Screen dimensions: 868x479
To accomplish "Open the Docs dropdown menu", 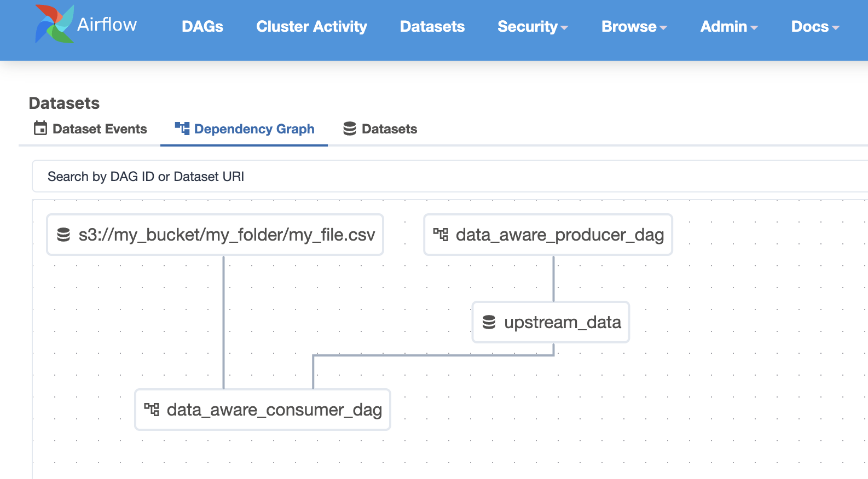I will coord(815,26).
